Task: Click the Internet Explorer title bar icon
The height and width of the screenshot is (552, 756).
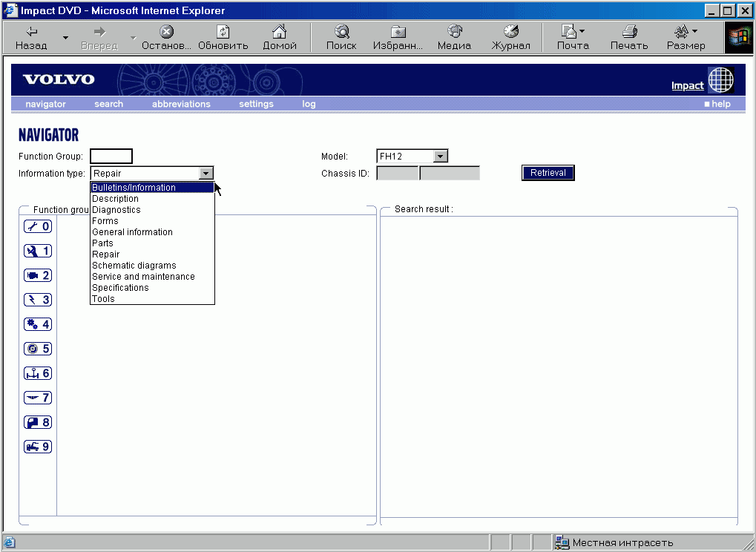Action: coord(10,10)
